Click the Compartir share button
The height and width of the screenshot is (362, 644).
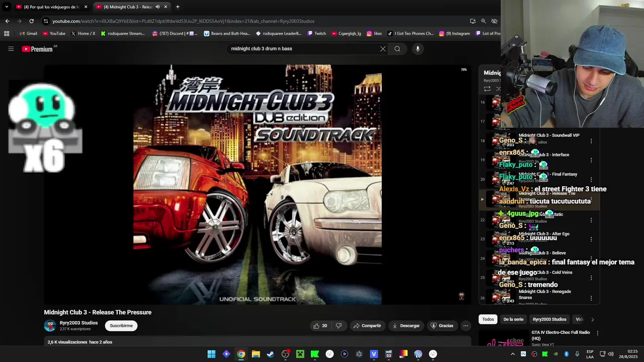tap(367, 326)
